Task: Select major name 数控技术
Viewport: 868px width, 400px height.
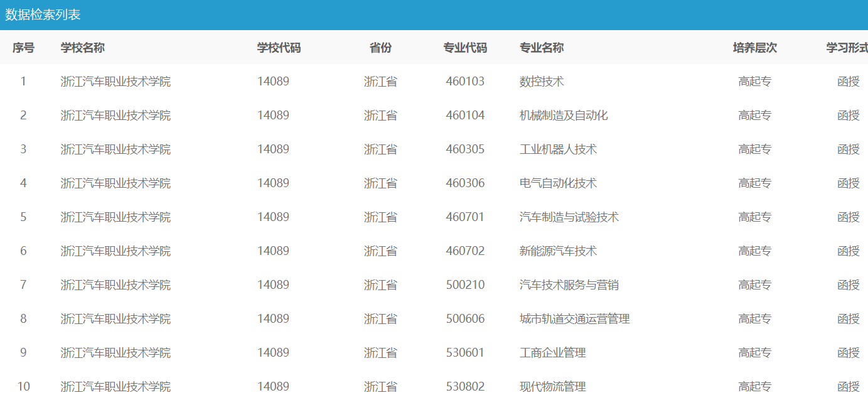Action: coord(542,82)
